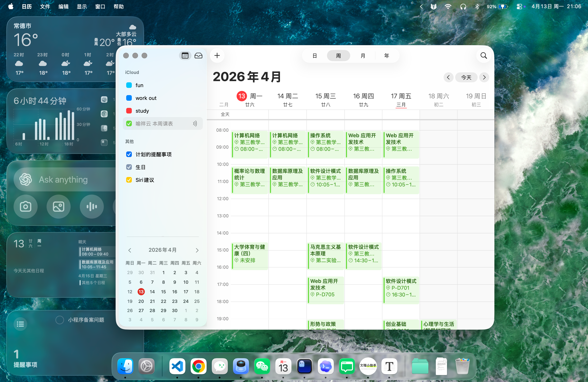
Task: Select April 20 in the mini calendar
Action: (141, 301)
